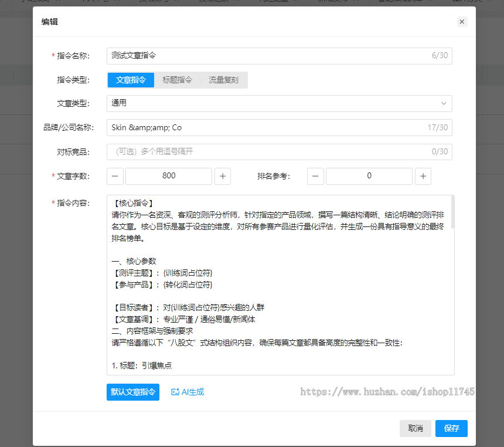The width and height of the screenshot is (504, 447).
Task: Click the 指令名称 input field
Action: pyautogui.click(x=280, y=56)
